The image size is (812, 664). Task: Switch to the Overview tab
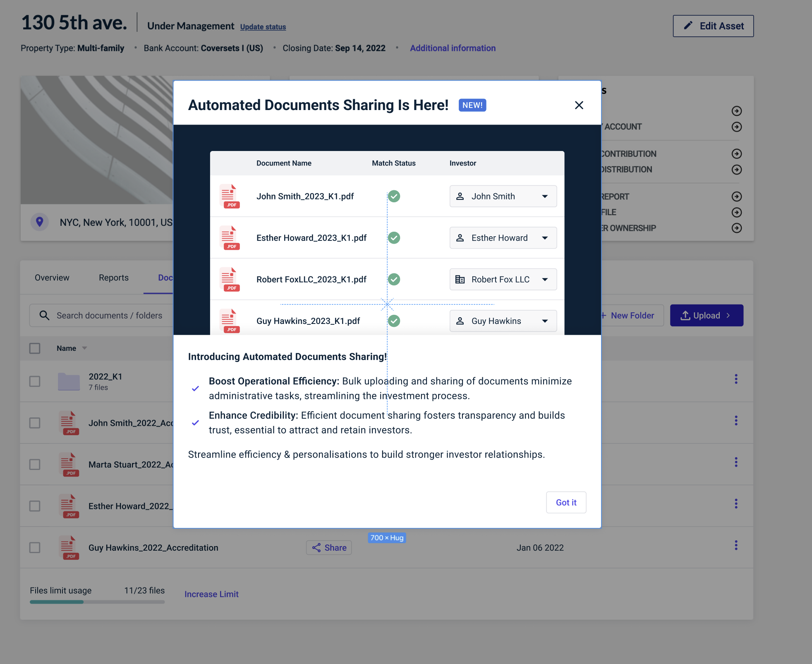[x=52, y=278]
